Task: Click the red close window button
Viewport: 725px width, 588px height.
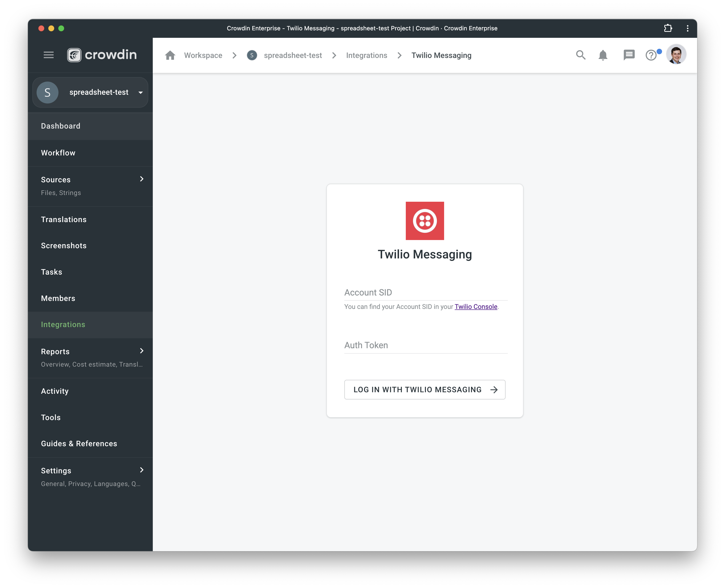Action: [x=41, y=28]
